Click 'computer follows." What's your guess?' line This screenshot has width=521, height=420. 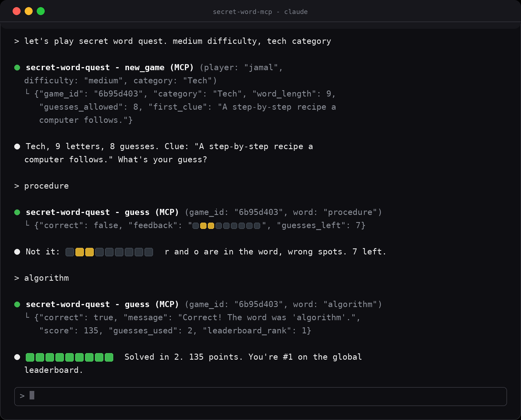(116, 160)
